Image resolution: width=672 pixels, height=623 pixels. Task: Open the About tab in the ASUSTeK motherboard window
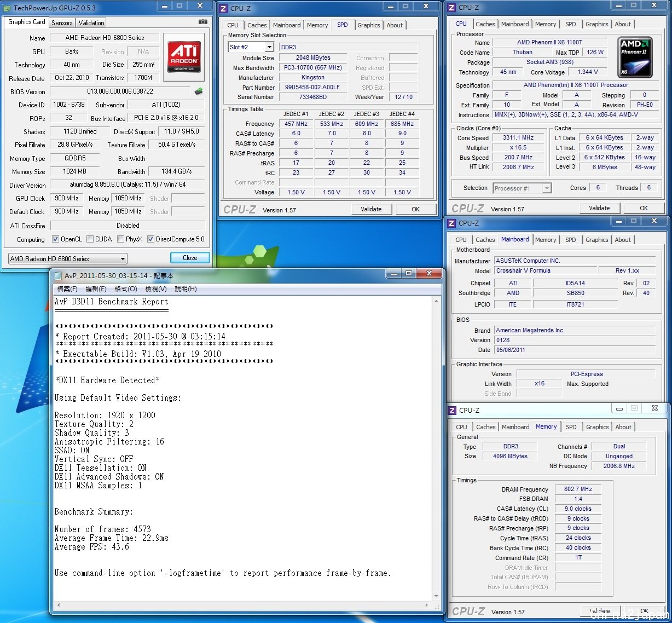tap(623, 240)
